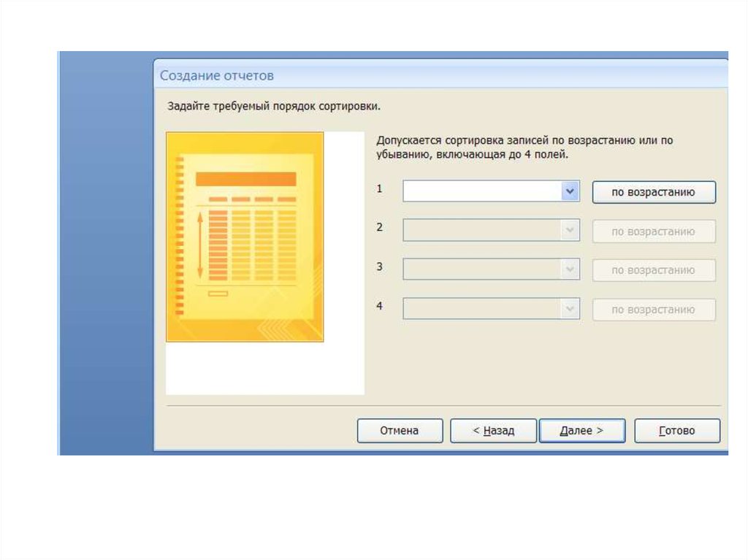
Task: Select the third sort field text area
Action: [x=481, y=269]
